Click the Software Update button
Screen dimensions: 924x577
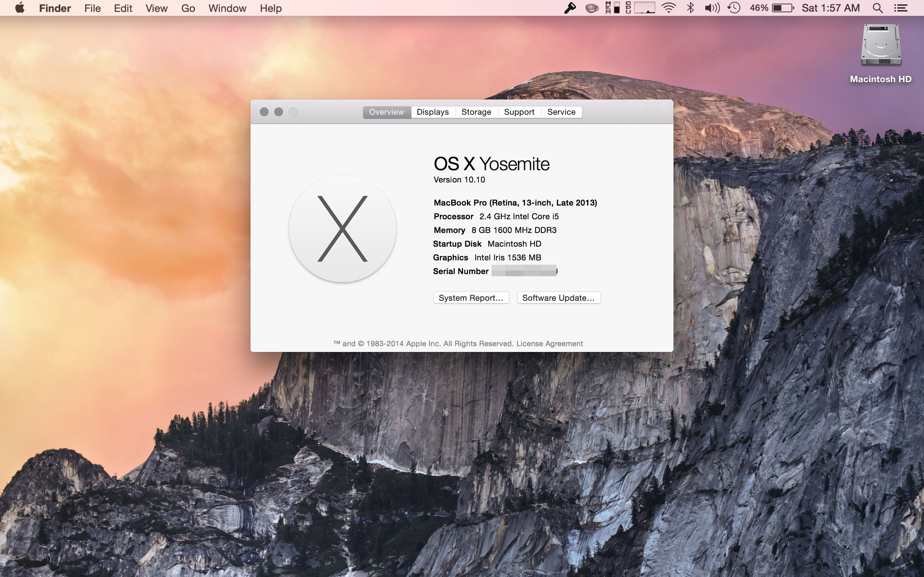[x=558, y=298]
